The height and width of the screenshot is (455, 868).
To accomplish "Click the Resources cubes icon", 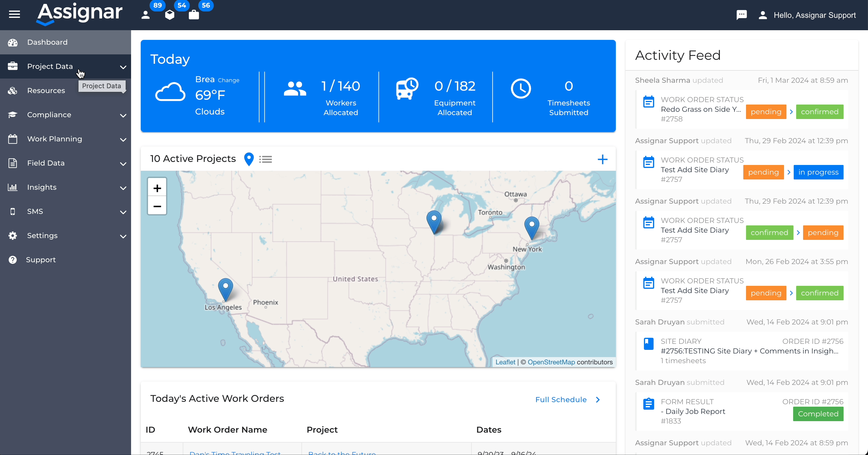I will pos(13,91).
